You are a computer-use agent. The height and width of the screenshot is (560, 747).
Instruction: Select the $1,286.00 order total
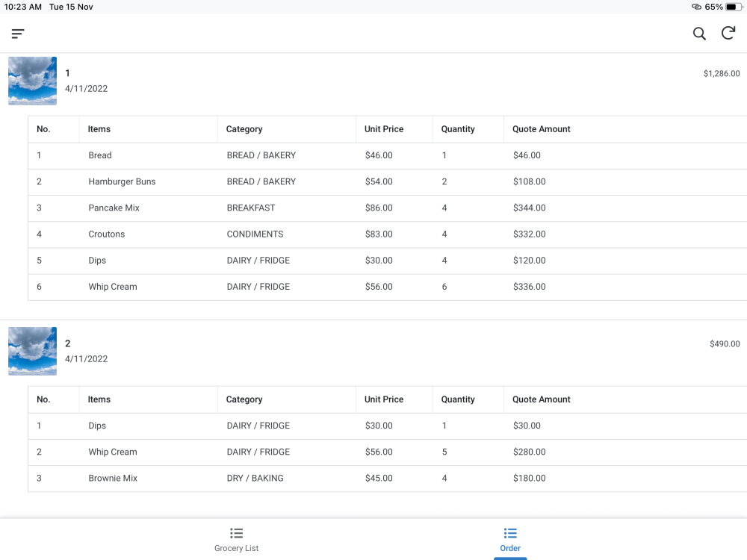[721, 73]
